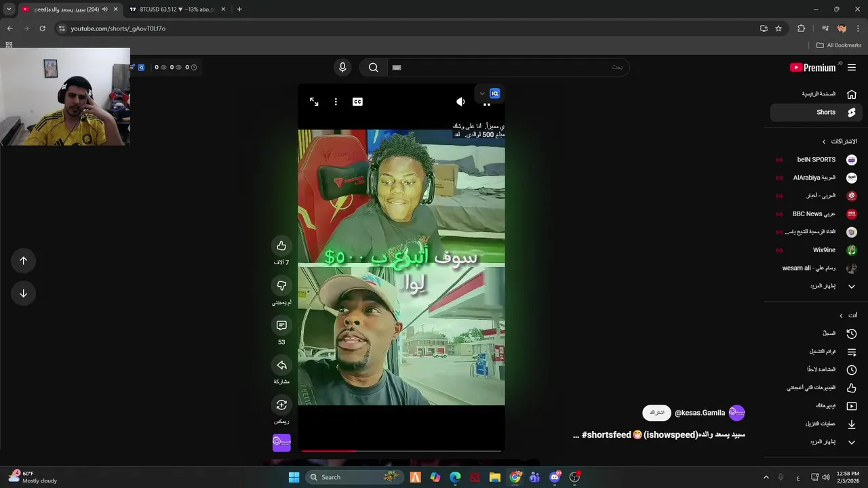Click the #shortsfeed title text
Viewport: 868px width, 488px height.
tap(606, 434)
